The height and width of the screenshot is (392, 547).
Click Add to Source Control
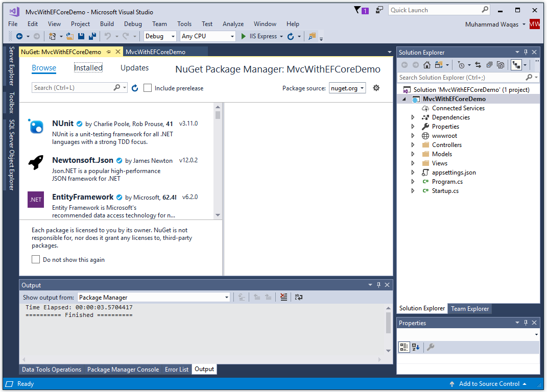pyautogui.click(x=489, y=384)
